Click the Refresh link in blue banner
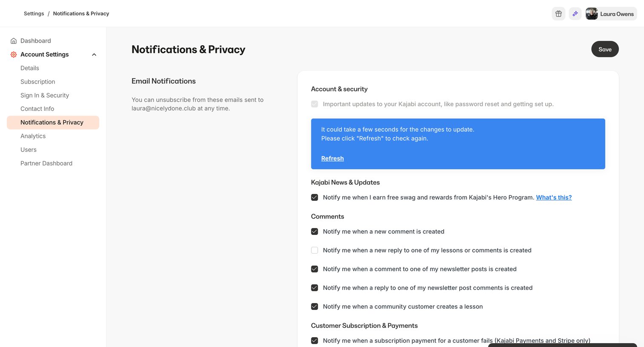The image size is (644, 347). pyautogui.click(x=332, y=158)
